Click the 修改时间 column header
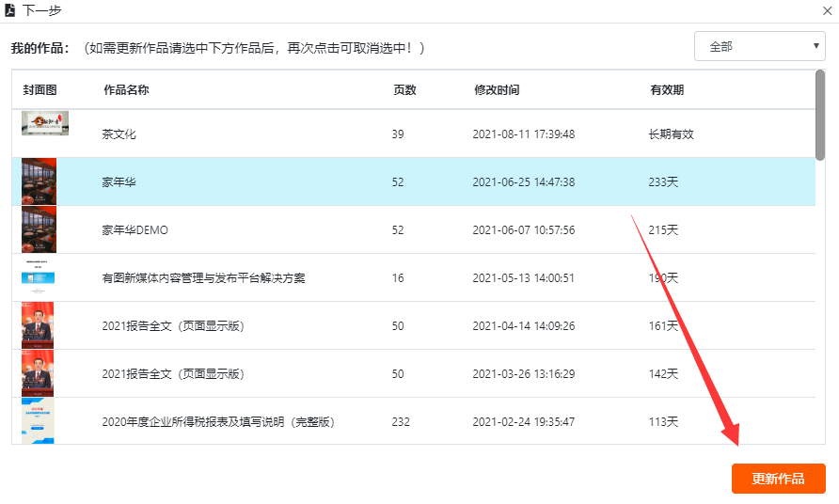Viewport: 839px width, 504px height. point(497,90)
